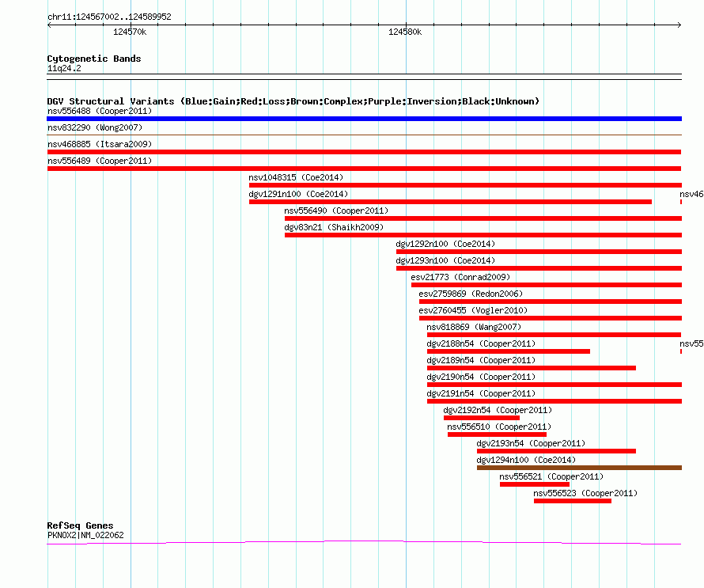
Task: Click the right arrow of the ruler
Action: point(679,25)
